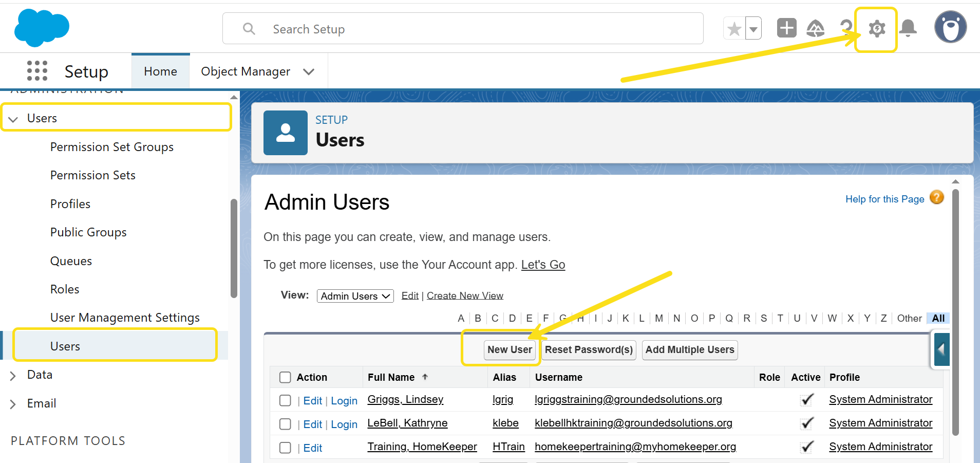The image size is (980, 463).
Task: Click the Global Actions plus icon
Action: pyautogui.click(x=786, y=28)
